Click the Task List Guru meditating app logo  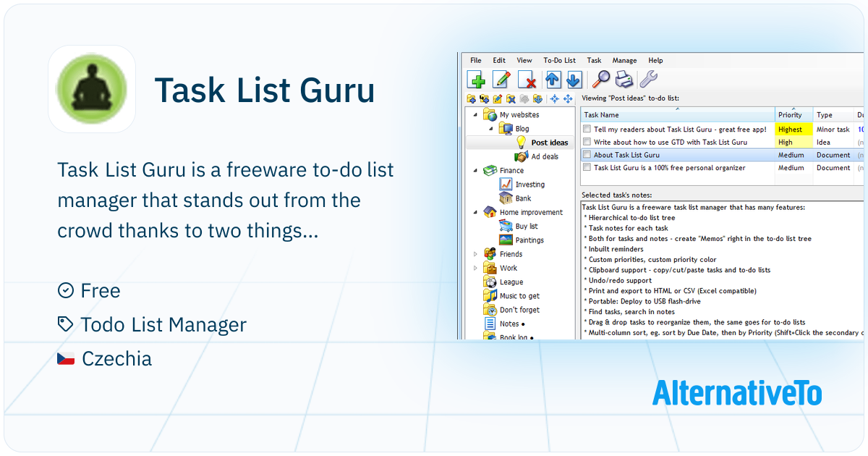point(92,89)
